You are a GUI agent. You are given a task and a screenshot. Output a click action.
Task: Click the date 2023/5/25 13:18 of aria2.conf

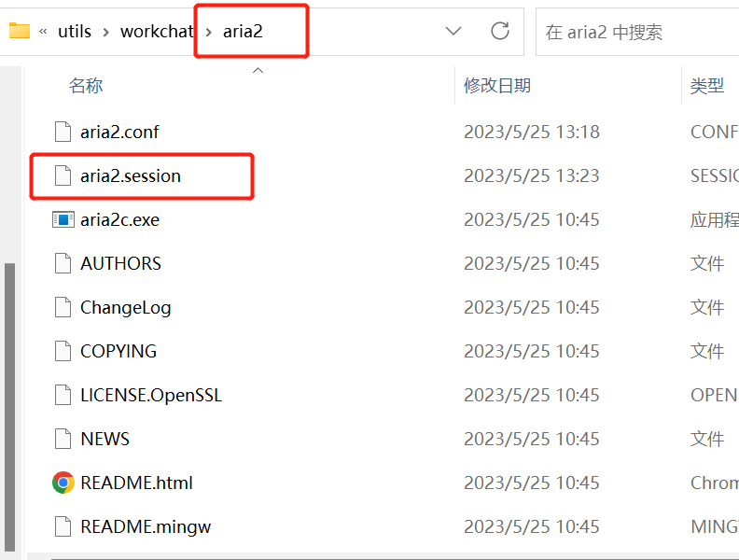click(x=532, y=132)
